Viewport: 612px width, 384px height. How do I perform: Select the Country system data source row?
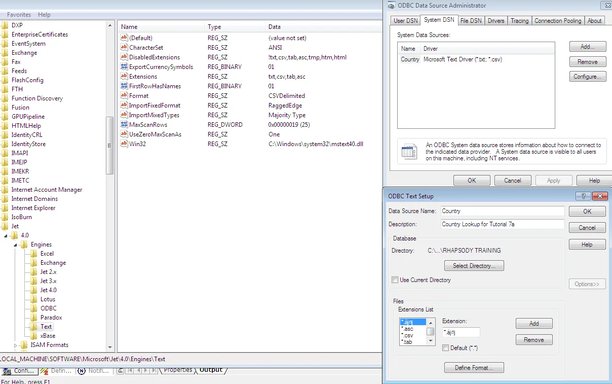476,60
